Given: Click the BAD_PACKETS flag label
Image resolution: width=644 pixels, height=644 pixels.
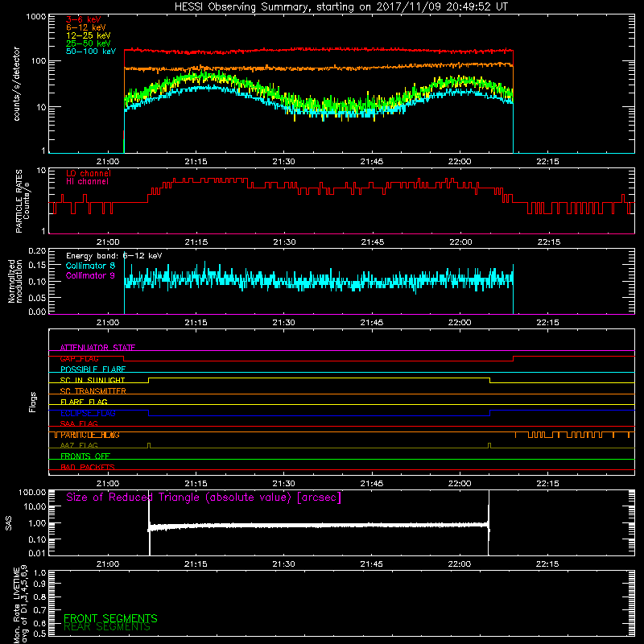Looking at the screenshot, I should tap(88, 467).
